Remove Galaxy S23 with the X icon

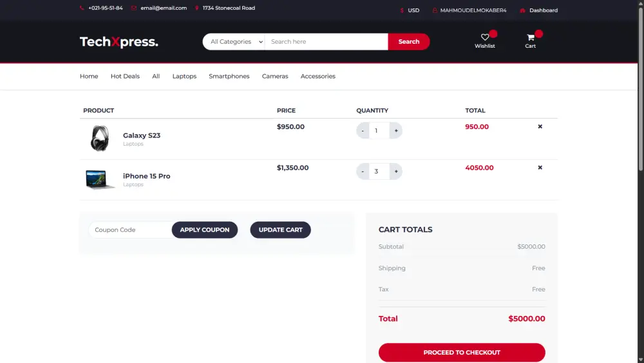pyautogui.click(x=540, y=126)
